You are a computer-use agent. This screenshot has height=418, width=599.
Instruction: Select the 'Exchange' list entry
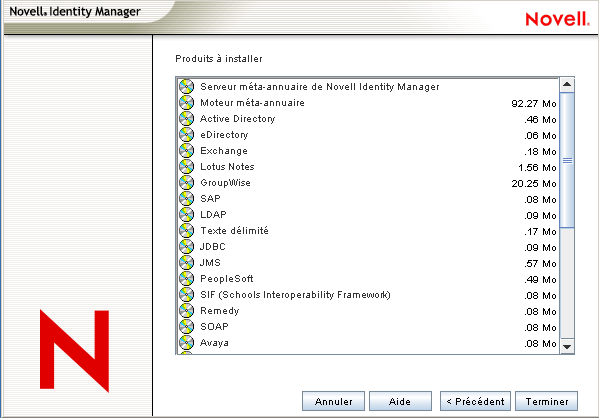[368, 151]
